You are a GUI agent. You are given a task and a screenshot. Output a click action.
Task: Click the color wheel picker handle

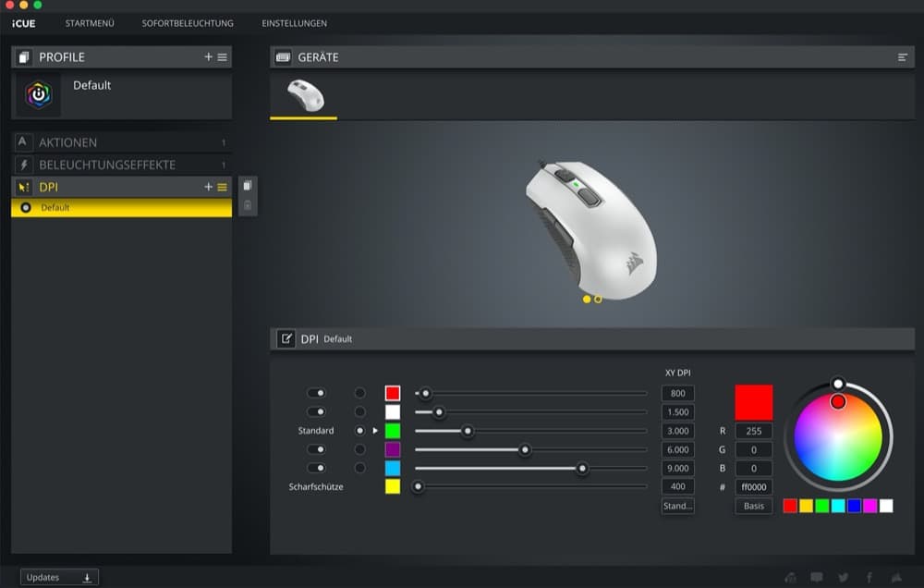[x=838, y=402]
